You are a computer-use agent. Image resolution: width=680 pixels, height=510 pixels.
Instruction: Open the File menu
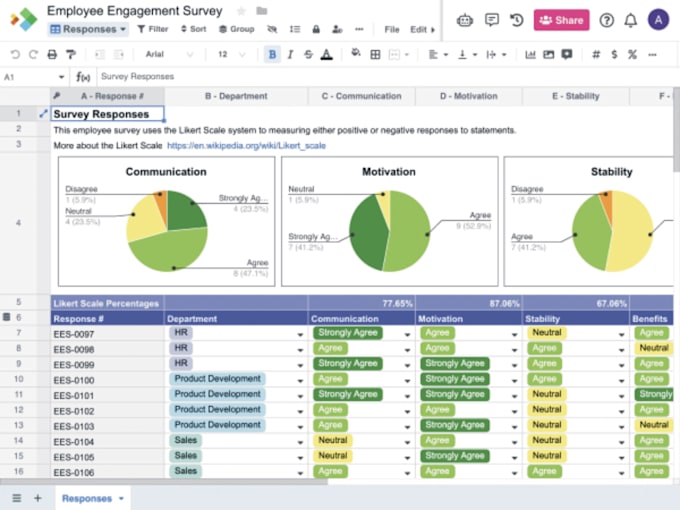tap(392, 29)
